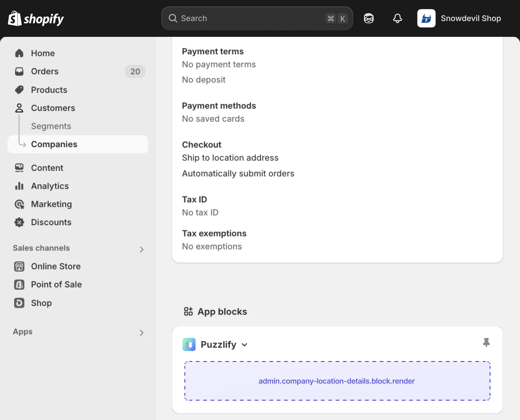Pin the Puzzlify app block
This screenshot has height=420, width=520.
click(486, 343)
